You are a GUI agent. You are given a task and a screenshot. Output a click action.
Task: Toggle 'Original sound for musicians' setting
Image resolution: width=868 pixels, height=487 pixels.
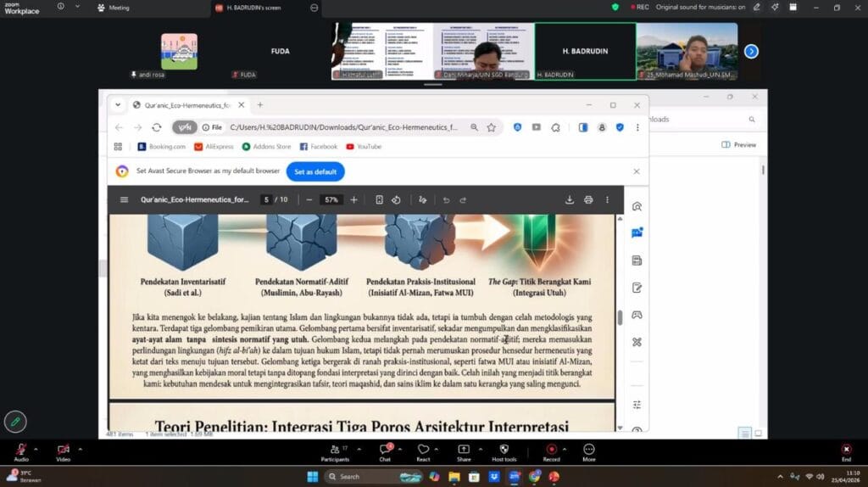coord(698,7)
